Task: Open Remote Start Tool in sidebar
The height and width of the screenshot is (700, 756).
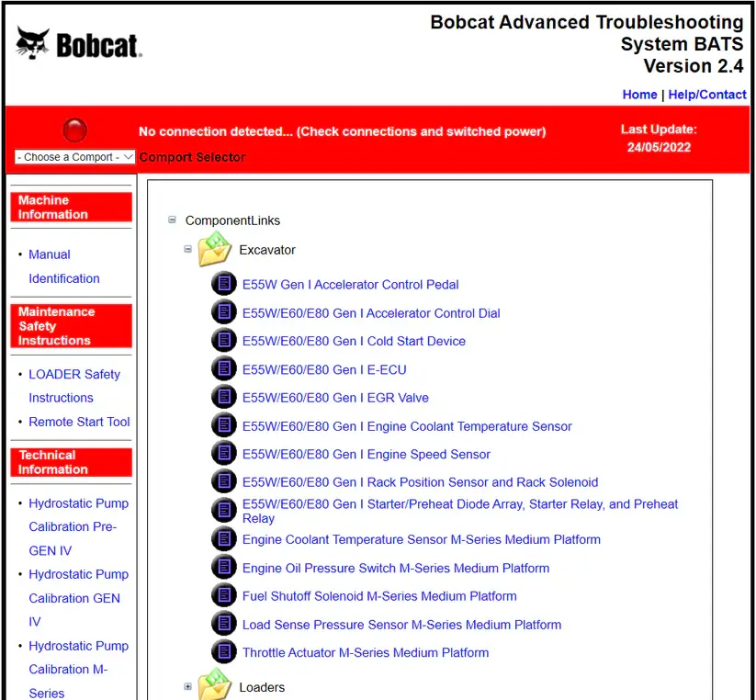Action: click(79, 422)
